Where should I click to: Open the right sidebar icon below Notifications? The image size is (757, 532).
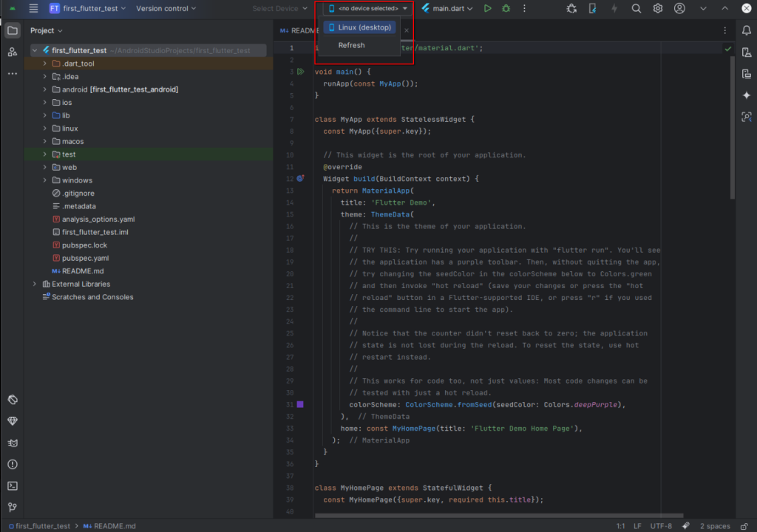coord(747,52)
